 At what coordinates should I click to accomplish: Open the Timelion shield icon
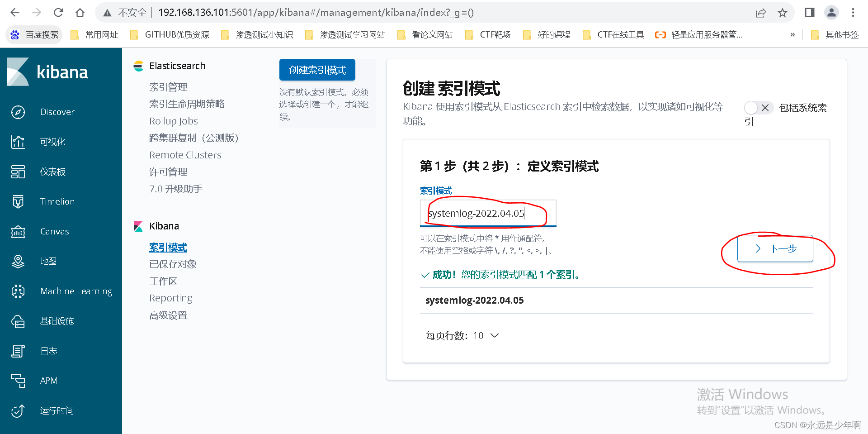click(18, 201)
